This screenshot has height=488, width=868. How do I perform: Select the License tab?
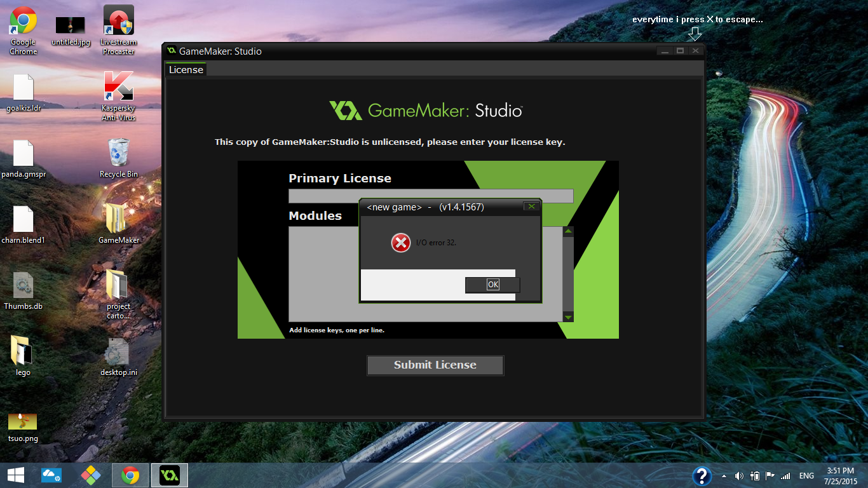tap(186, 70)
